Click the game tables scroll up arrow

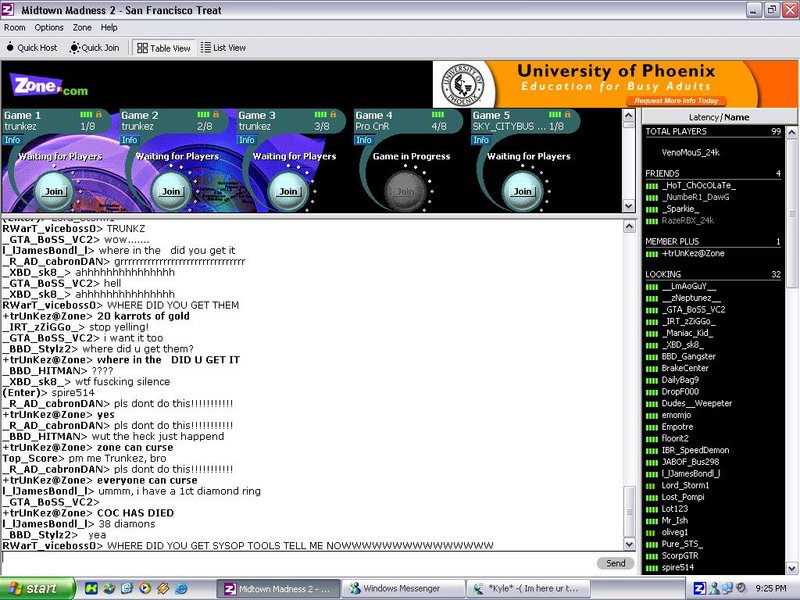(629, 115)
